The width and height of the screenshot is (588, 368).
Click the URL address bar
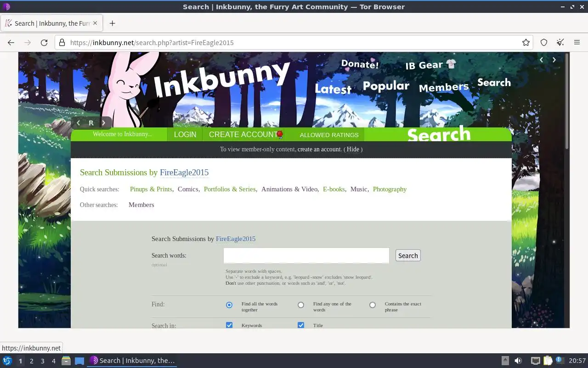pyautogui.click(x=294, y=42)
